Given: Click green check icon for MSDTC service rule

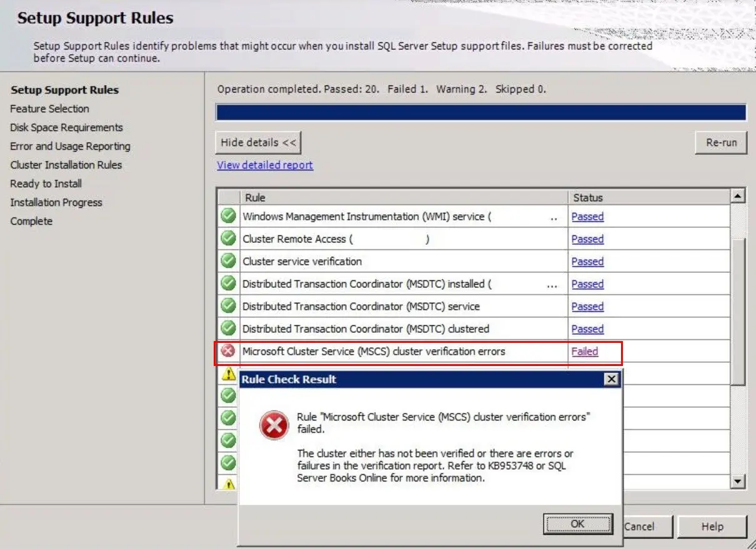Looking at the screenshot, I should click(x=229, y=306).
